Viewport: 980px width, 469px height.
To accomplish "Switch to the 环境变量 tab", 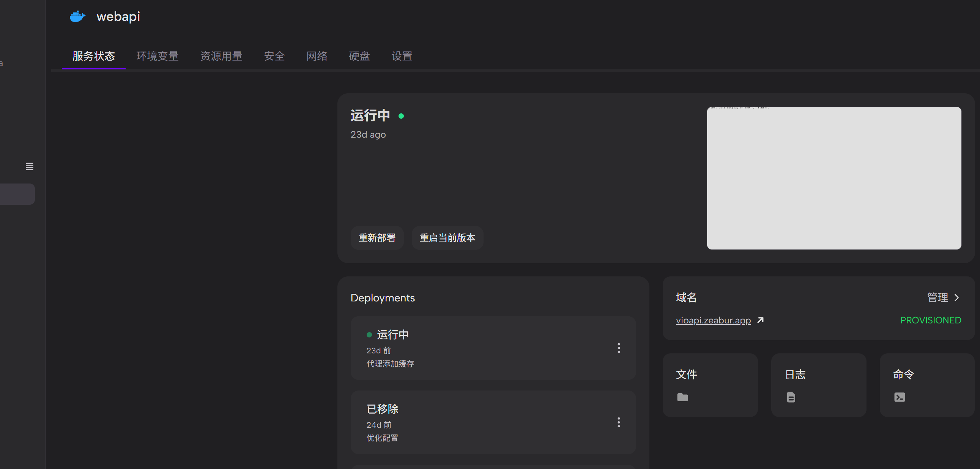I will [x=158, y=56].
